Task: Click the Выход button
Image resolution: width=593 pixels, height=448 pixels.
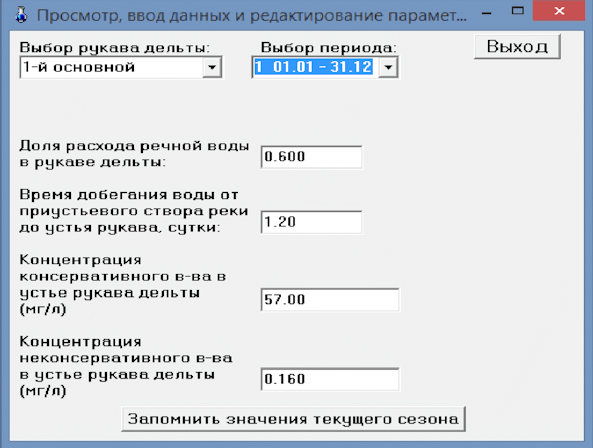Action: (x=517, y=47)
